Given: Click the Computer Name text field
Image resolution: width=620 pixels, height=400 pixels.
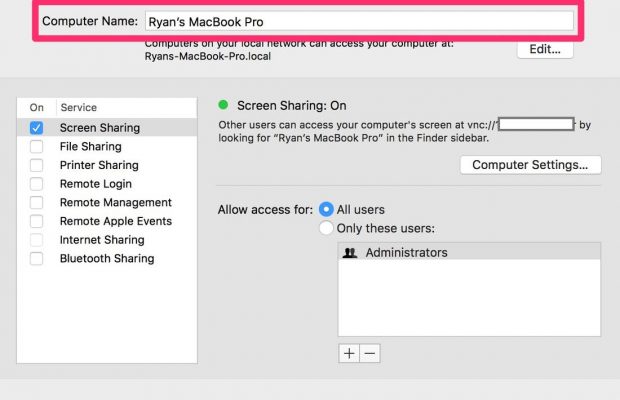Looking at the screenshot, I should click(x=358, y=21).
